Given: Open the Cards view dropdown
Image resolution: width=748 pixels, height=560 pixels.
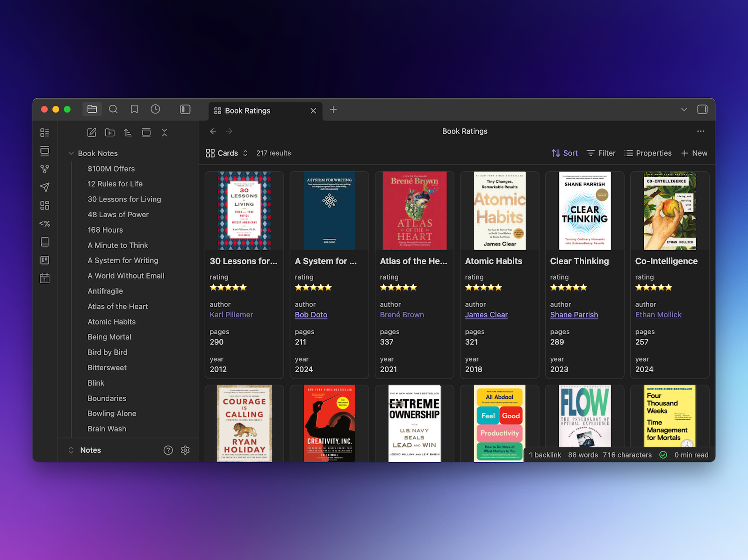Looking at the screenshot, I should (x=227, y=153).
